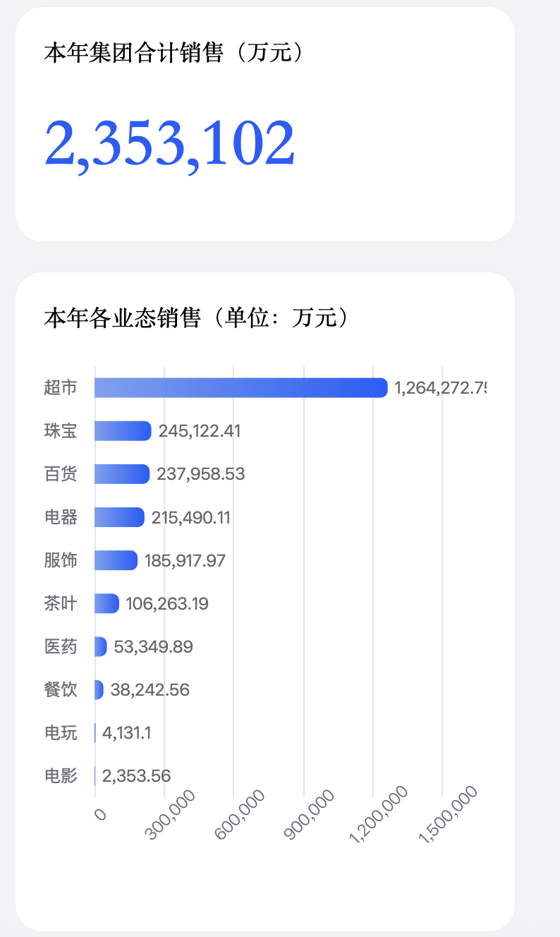Click the 1,500,000 x-axis tick label
The height and width of the screenshot is (937, 560).
(449, 814)
